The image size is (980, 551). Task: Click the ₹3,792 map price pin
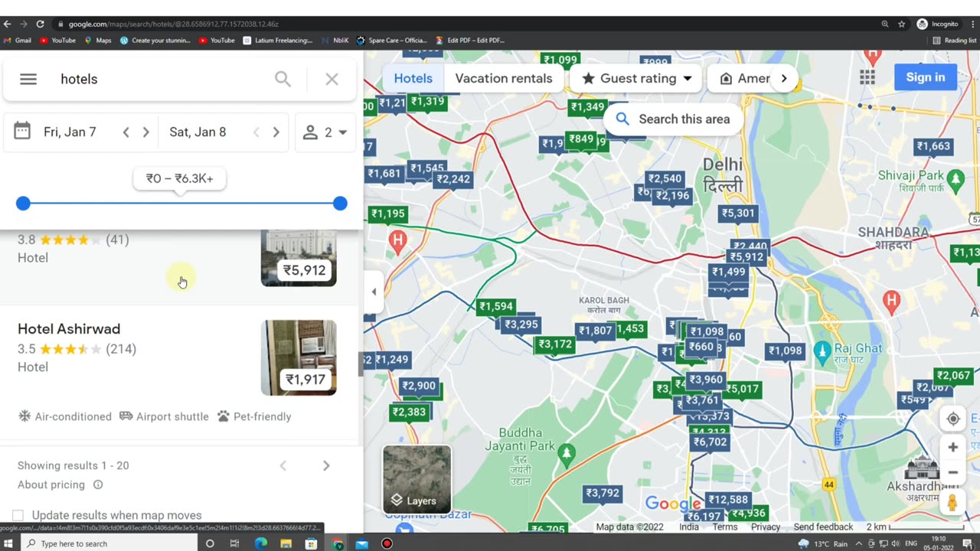pyautogui.click(x=603, y=493)
